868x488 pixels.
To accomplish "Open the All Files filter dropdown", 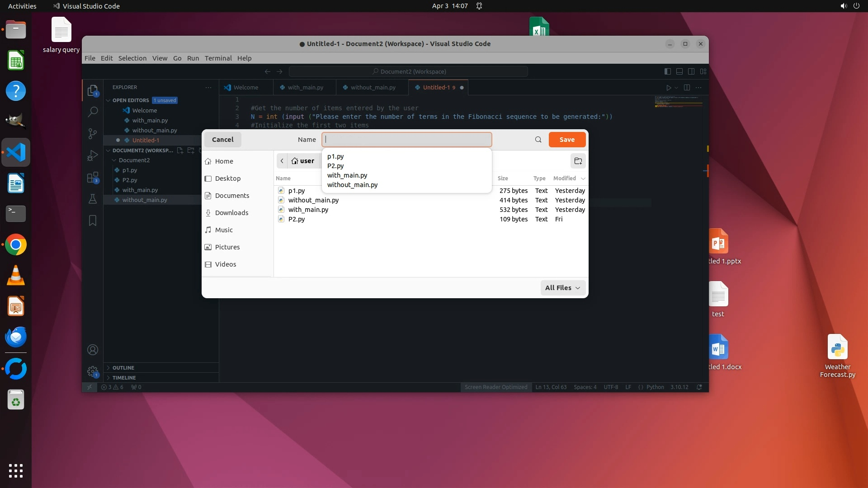I will click(562, 288).
